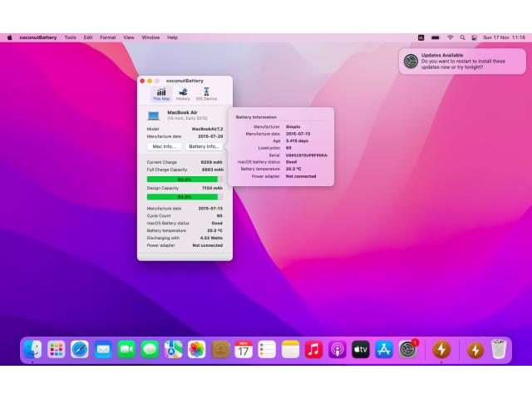
Task: Click the battery status menu bar icon
Action: (436, 37)
